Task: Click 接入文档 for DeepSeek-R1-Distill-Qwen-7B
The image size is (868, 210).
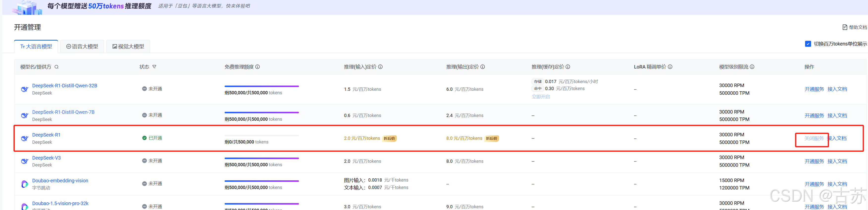Action: 837,116
